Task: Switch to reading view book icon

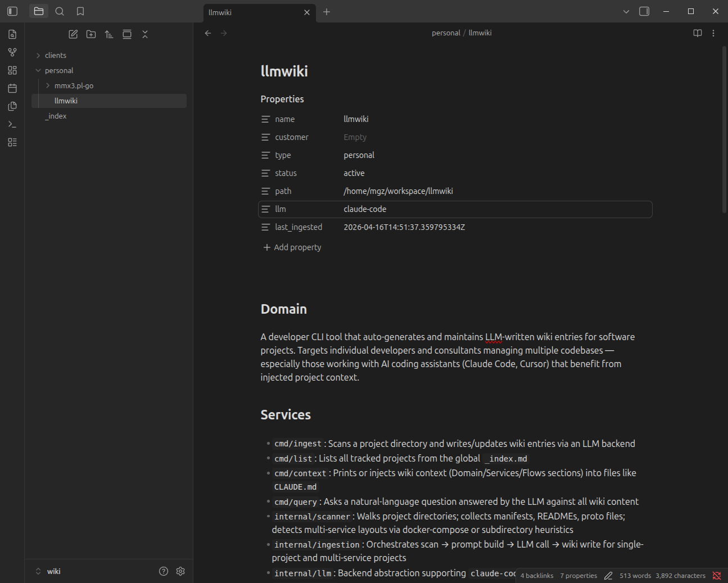Action: 698,33
